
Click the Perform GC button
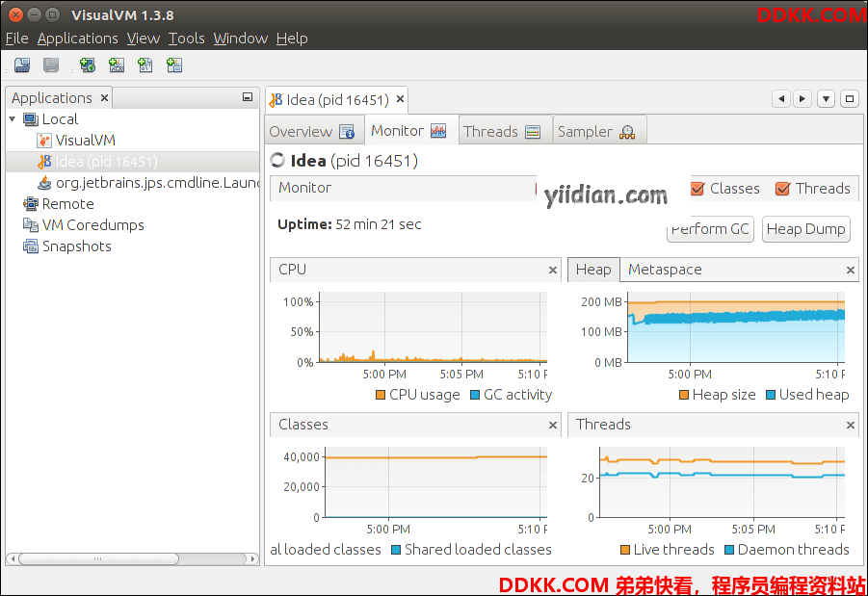pyautogui.click(x=710, y=229)
